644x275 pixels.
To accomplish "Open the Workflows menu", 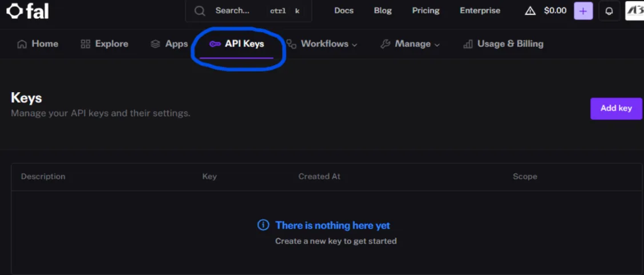I will click(321, 44).
